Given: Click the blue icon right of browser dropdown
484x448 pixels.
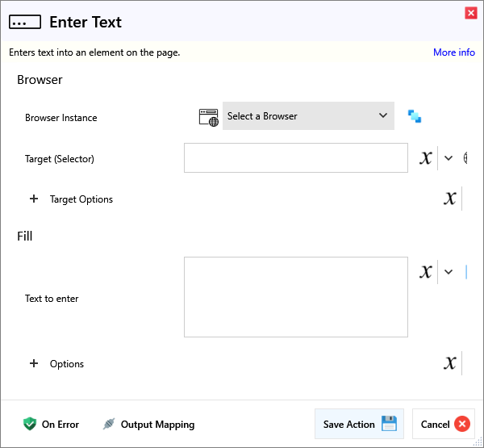Looking at the screenshot, I should [415, 116].
